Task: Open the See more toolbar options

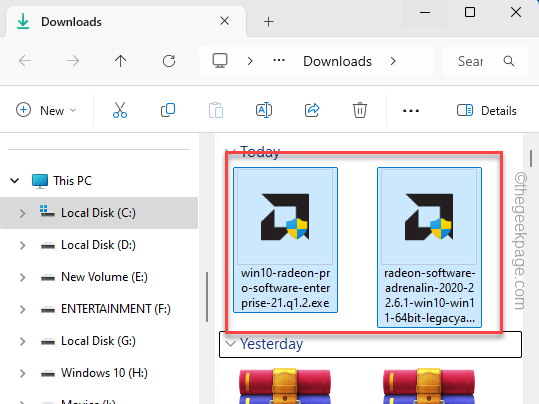Action: [x=411, y=111]
